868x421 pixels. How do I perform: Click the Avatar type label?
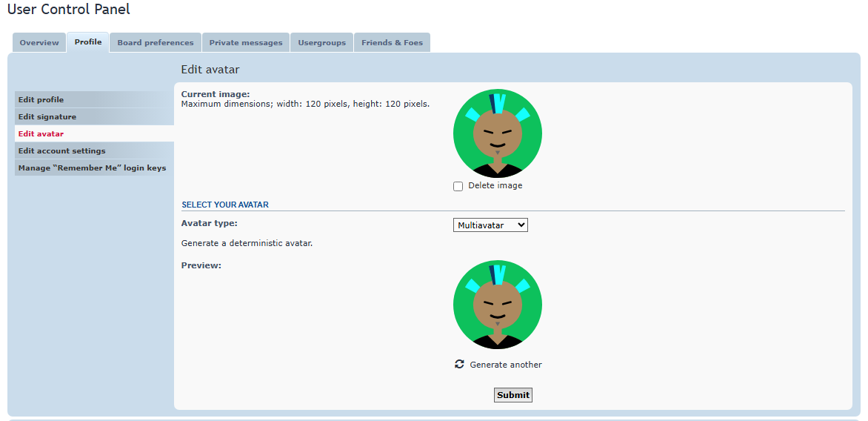210,223
